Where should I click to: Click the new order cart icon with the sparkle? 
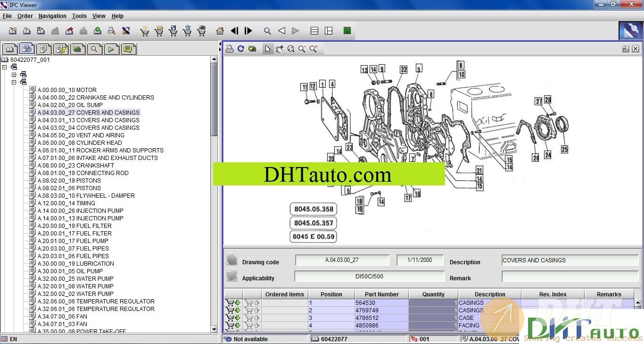(x=145, y=31)
